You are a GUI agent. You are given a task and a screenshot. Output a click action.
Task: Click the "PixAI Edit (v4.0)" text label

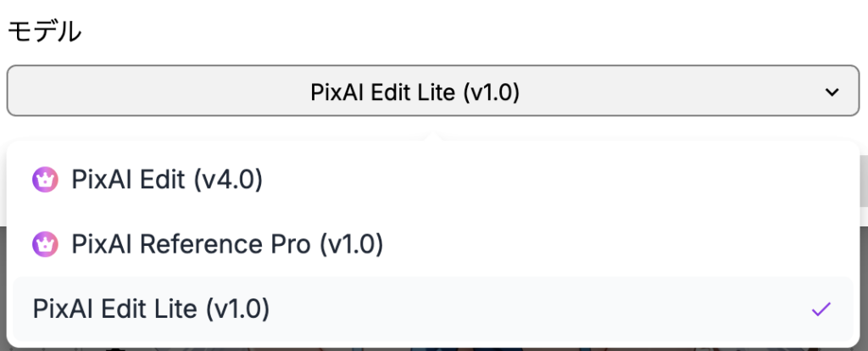(x=167, y=180)
